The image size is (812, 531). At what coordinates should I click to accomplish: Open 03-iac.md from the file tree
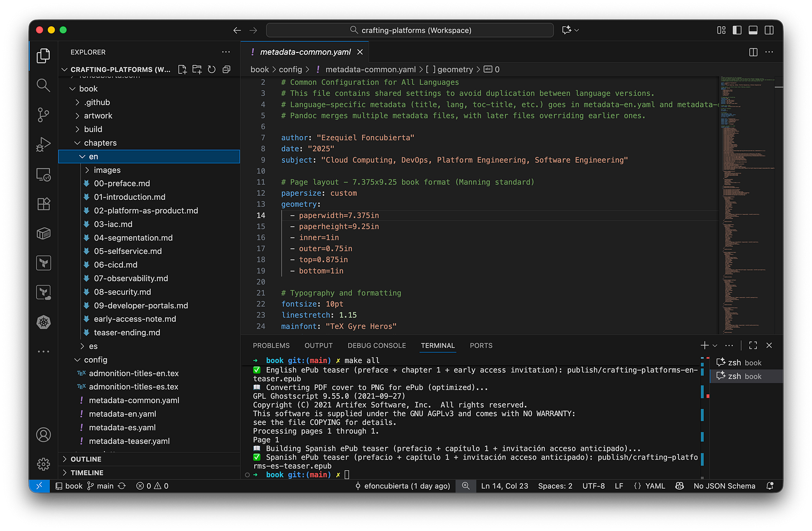point(113,224)
